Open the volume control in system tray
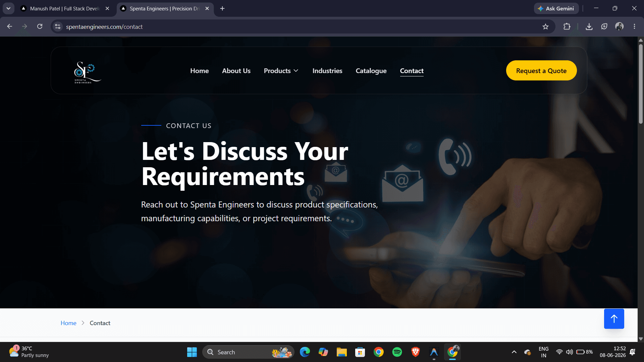Viewport: 644px width, 362px height. 569,352
